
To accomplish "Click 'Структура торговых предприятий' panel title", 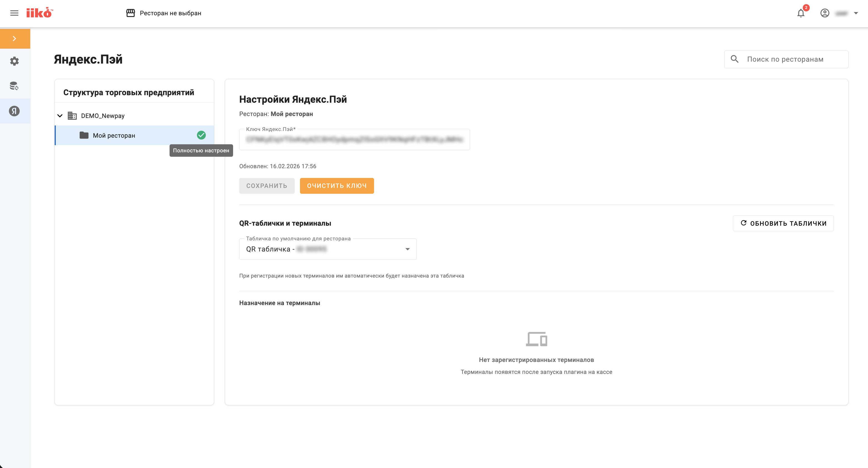I will click(x=129, y=92).
